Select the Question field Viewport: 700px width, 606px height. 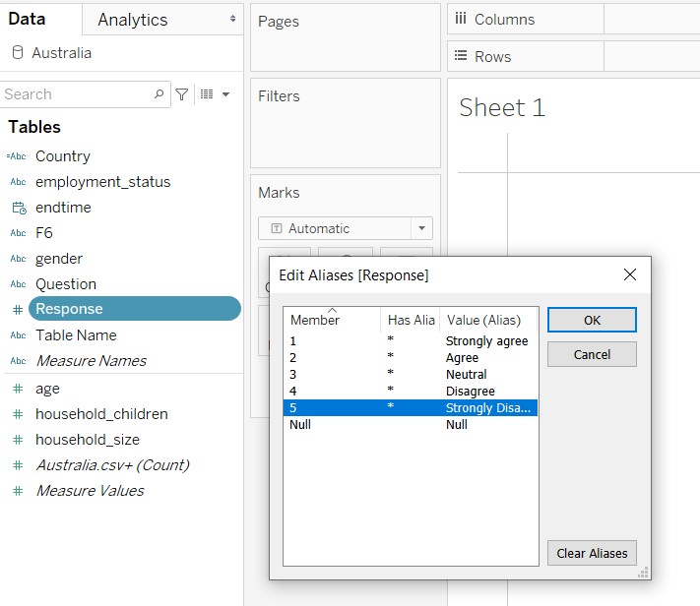click(66, 283)
